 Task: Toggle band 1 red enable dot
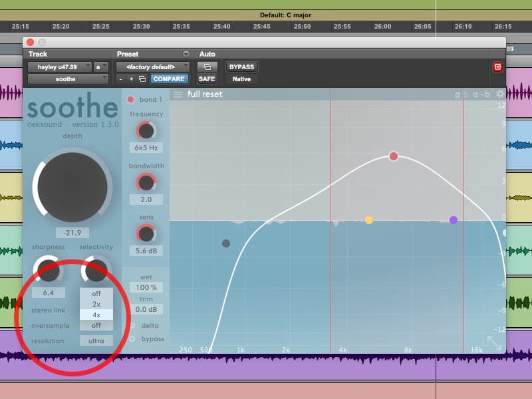point(130,99)
